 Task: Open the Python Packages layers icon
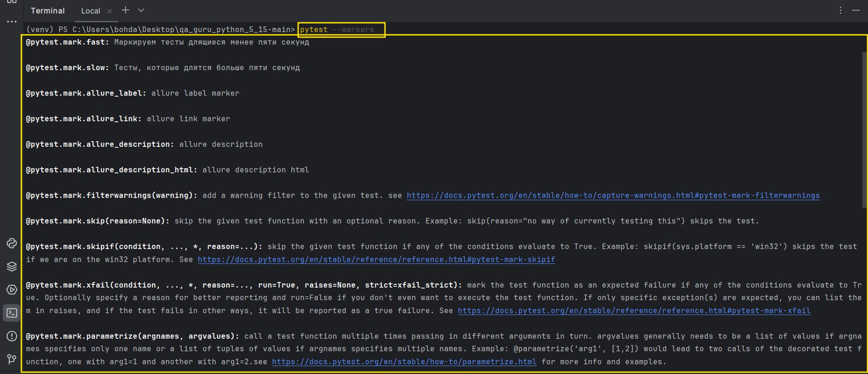click(x=12, y=266)
